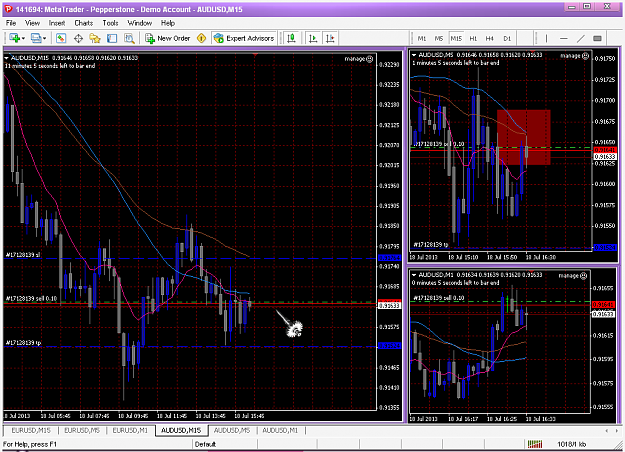Click '1018/1 kb' traffic in status bar
This screenshot has width=625, height=452.
[x=572, y=444]
